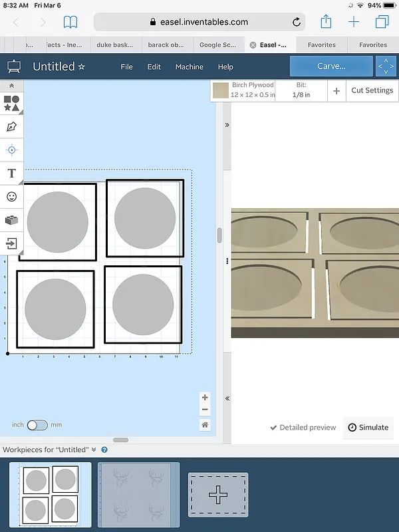Open the Apps brick icon

[x=11, y=220]
